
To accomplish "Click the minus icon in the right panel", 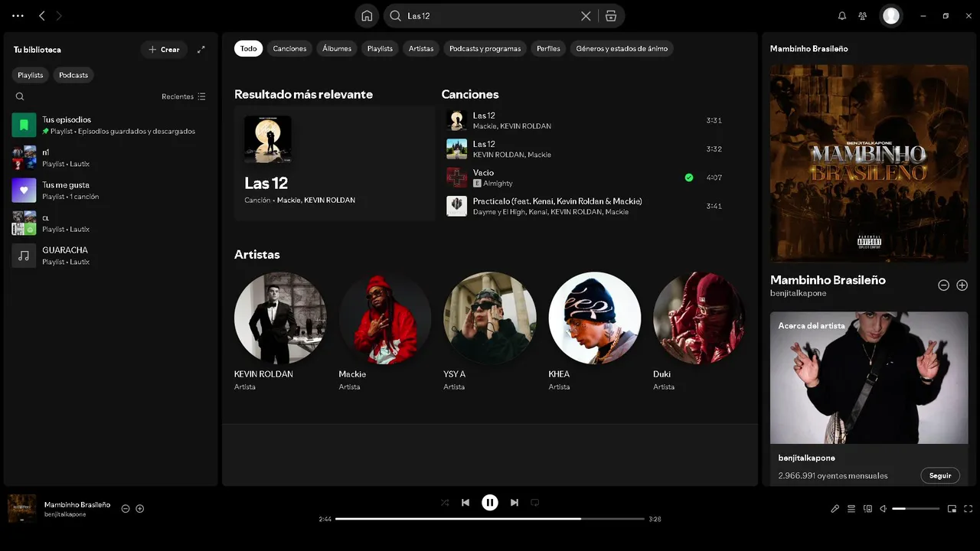I will pyautogui.click(x=944, y=285).
